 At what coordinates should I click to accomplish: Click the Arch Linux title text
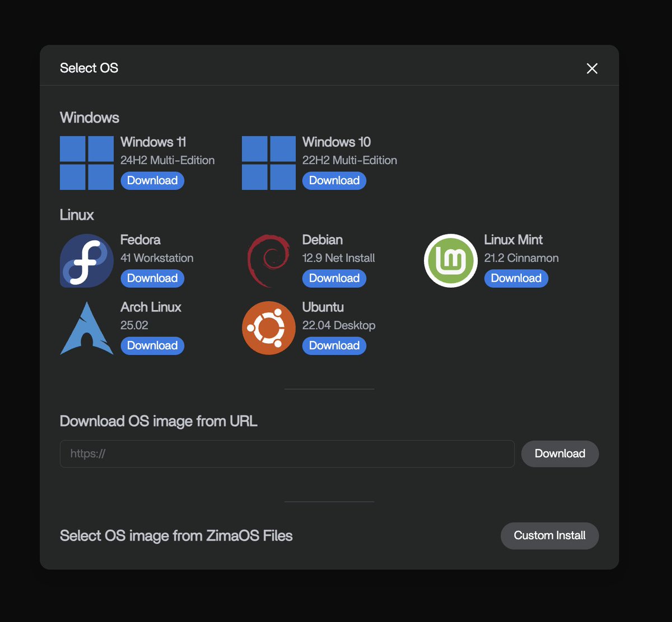(x=151, y=307)
